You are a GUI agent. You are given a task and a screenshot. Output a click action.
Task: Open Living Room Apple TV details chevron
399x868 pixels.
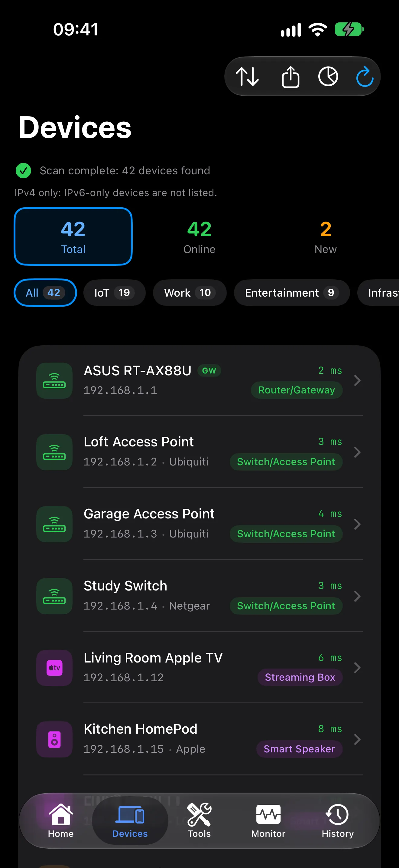point(357,668)
